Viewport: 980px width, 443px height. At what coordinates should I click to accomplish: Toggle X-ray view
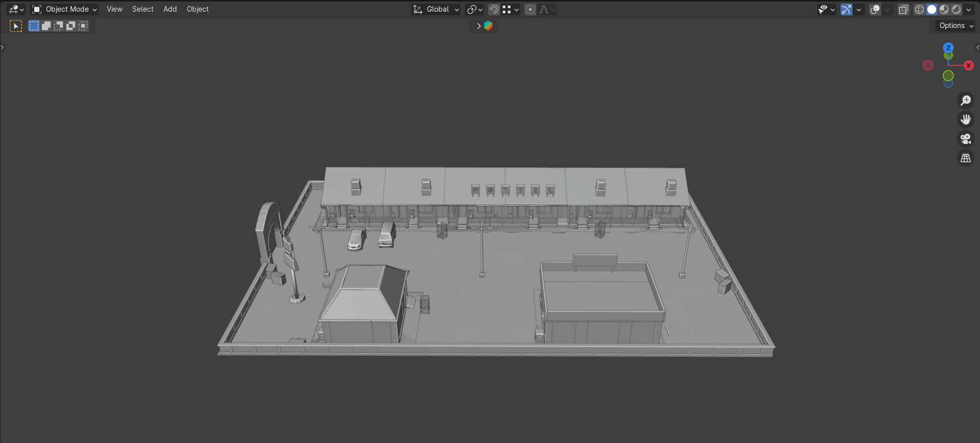point(903,9)
